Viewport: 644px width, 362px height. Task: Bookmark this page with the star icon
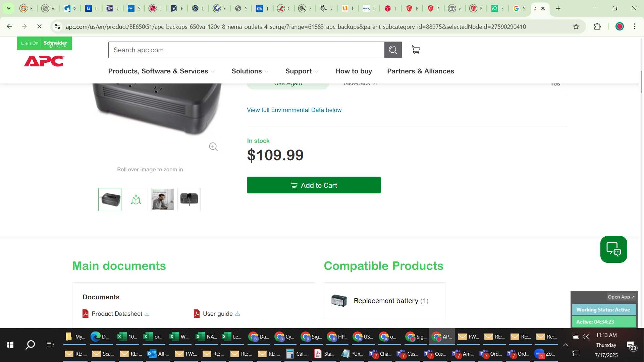tap(576, 27)
